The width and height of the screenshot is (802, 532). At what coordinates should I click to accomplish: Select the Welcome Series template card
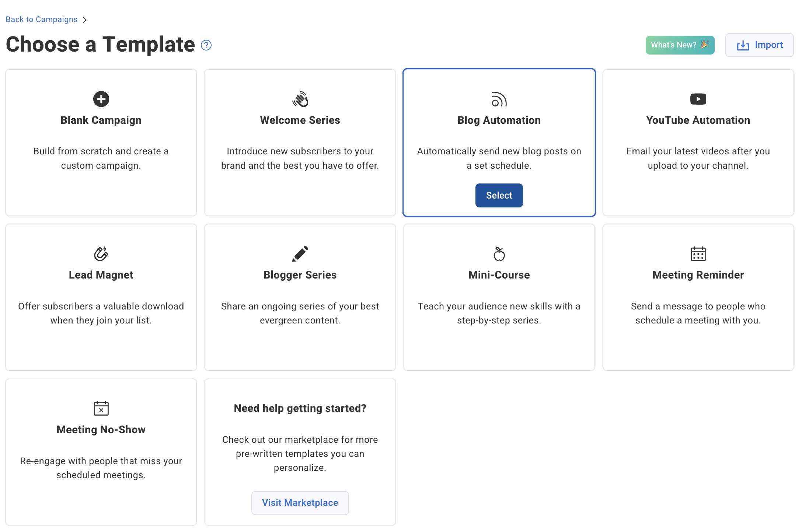click(x=300, y=143)
